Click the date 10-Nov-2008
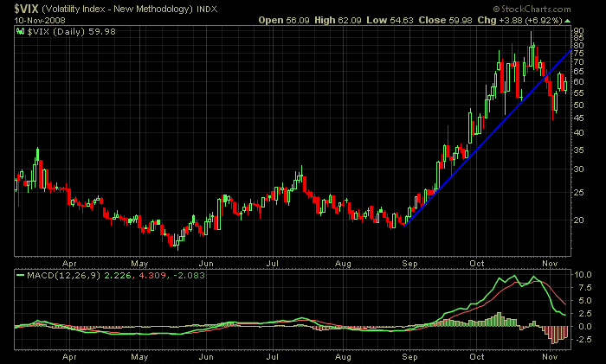606x364 pixels. coord(40,20)
